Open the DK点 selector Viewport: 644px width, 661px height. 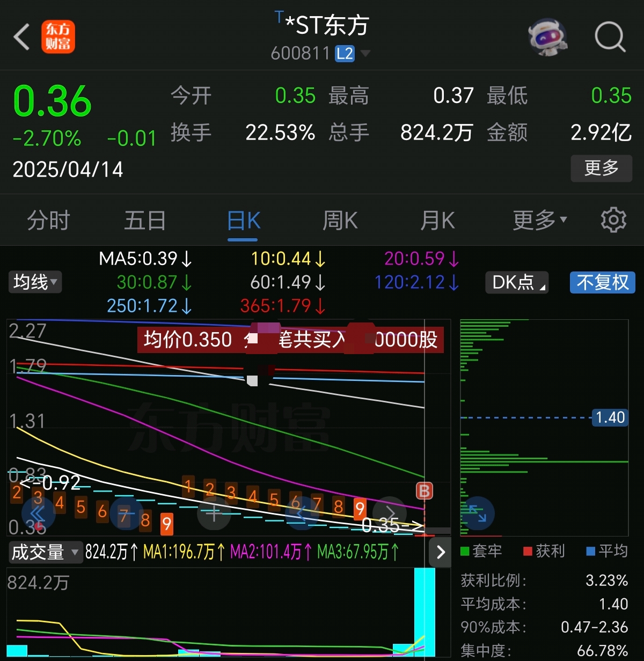pos(517,282)
